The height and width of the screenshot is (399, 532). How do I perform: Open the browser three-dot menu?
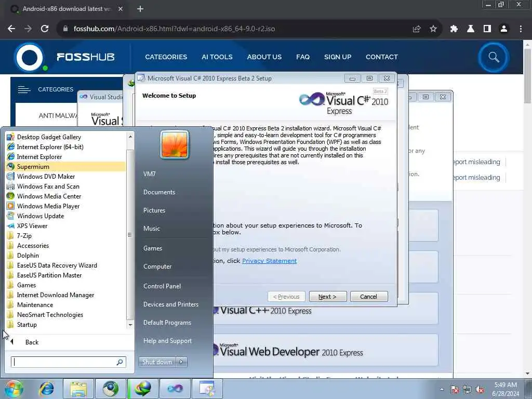point(521,29)
